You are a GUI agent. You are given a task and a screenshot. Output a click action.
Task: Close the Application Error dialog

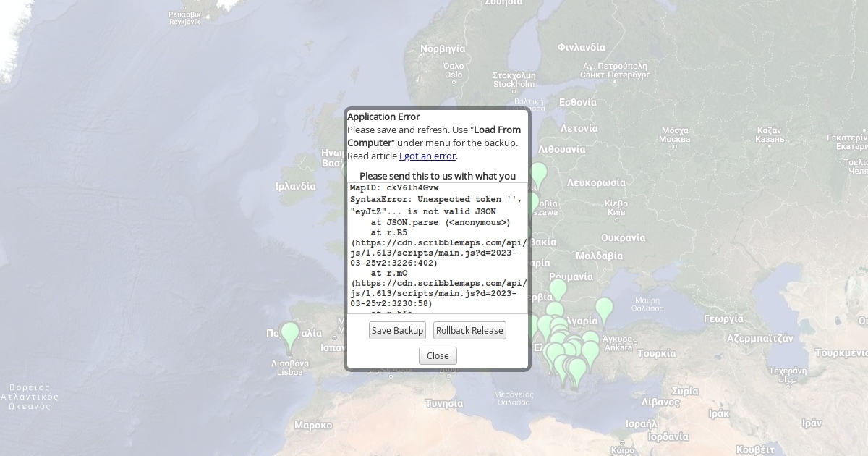tap(438, 355)
